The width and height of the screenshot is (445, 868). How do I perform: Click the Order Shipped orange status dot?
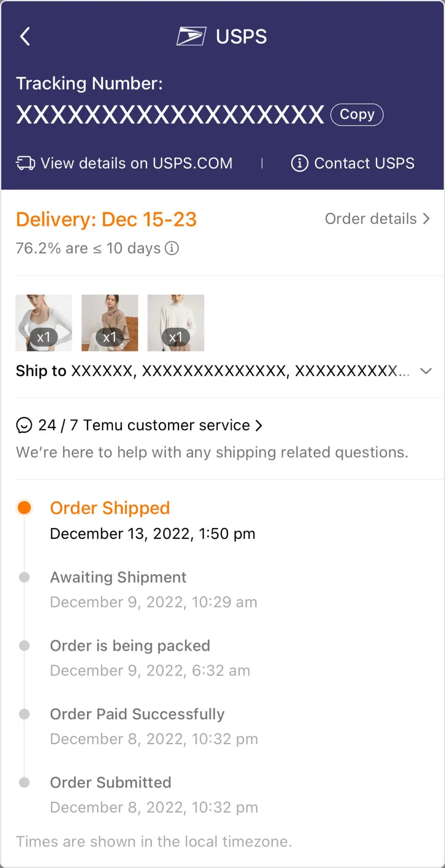tap(25, 508)
